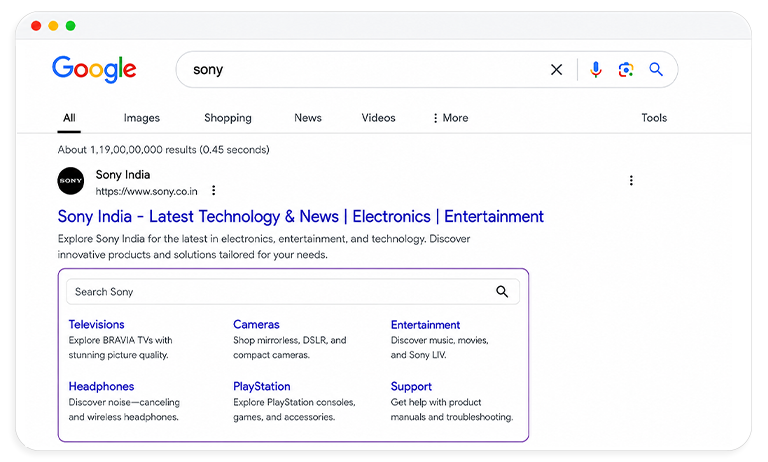Click 'Shop mirrorless, DSLR, and' description

pos(289,340)
